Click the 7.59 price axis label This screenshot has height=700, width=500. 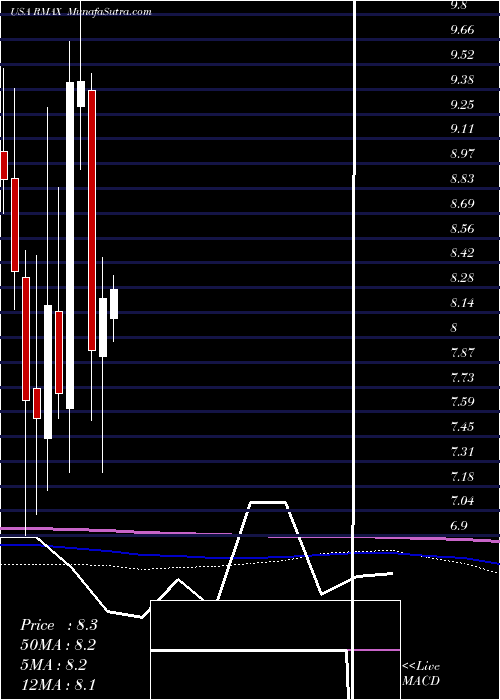coord(462,402)
